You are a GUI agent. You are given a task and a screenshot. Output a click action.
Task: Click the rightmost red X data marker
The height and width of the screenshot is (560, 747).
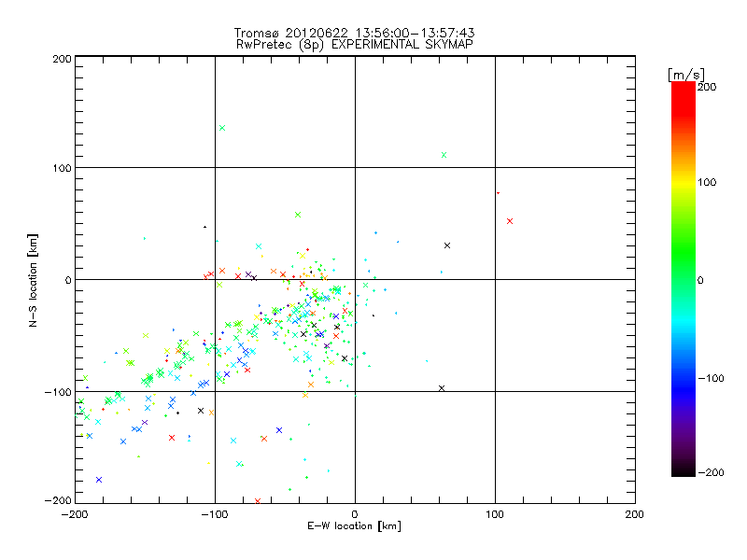pyautogui.click(x=510, y=221)
